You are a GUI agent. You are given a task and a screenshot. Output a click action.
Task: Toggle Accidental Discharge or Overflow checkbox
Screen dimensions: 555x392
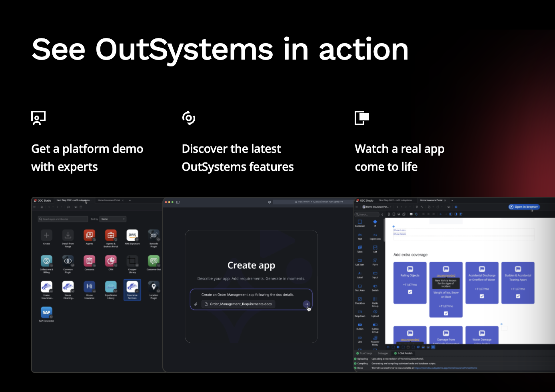coord(482,296)
